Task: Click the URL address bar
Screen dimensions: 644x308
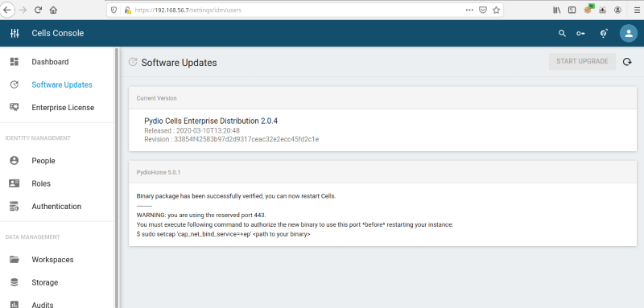Action: (x=304, y=10)
